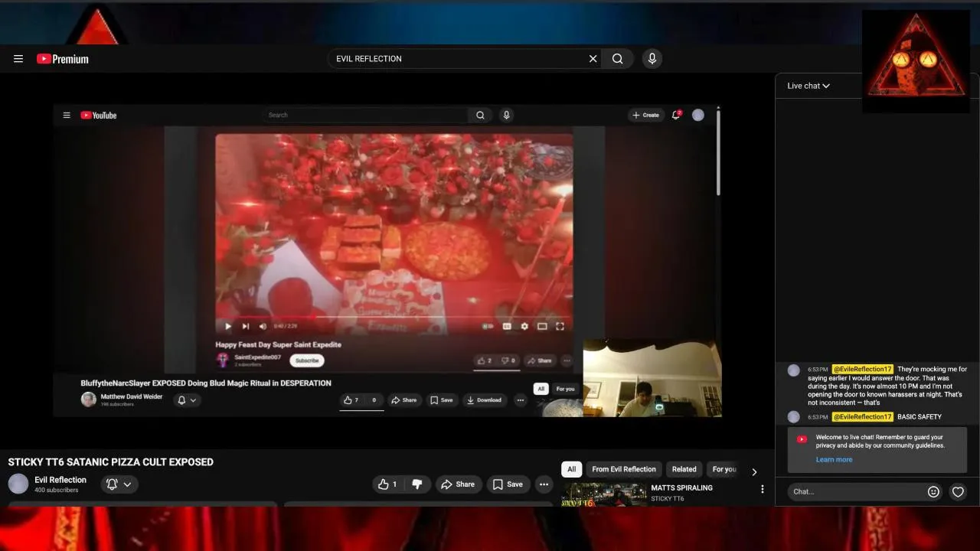Toggle autoplay in the Saint Expedite player

488,326
